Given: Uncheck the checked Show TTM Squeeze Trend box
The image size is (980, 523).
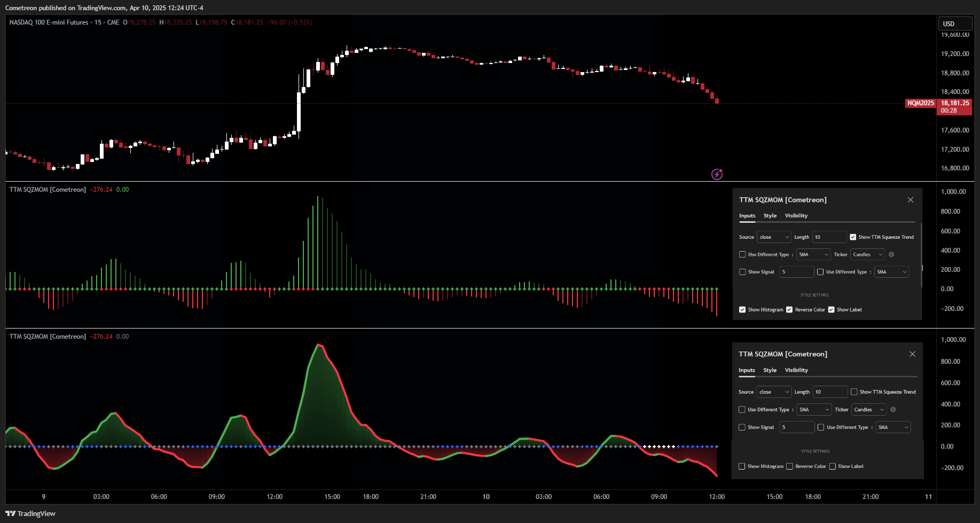Looking at the screenshot, I should pos(853,237).
